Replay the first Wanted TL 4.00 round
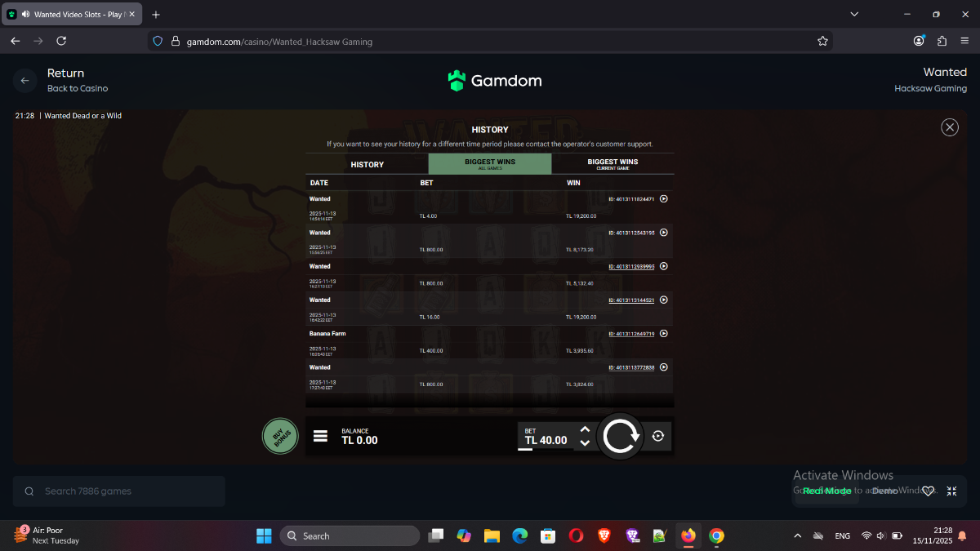Screen dimensions: 980x551 click(663, 199)
